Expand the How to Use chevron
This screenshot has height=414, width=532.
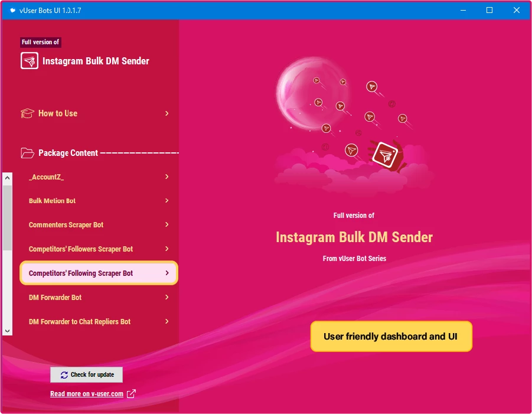click(x=167, y=113)
